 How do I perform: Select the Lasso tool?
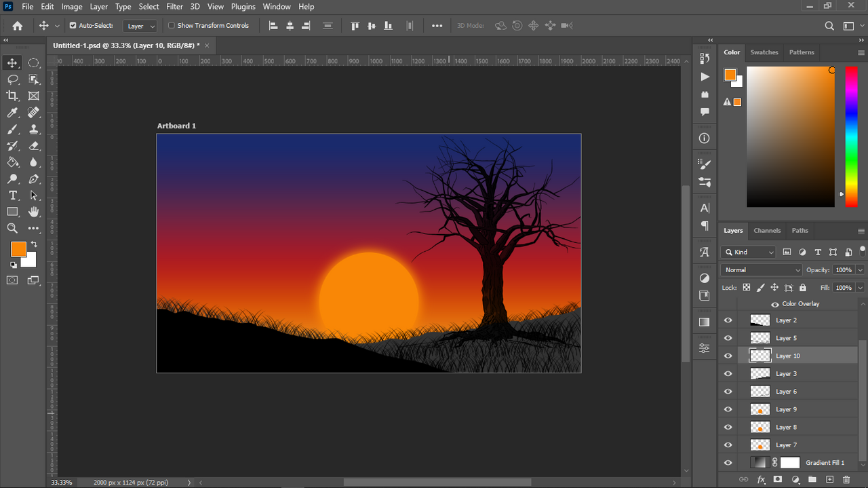coord(12,79)
